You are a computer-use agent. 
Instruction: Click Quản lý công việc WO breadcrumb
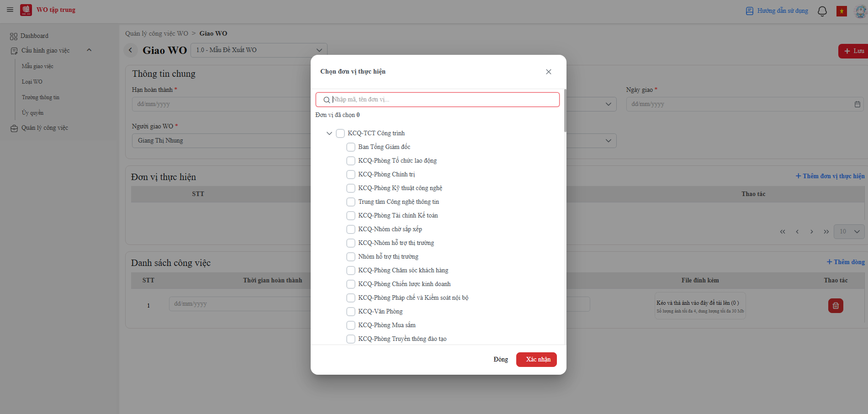(157, 33)
